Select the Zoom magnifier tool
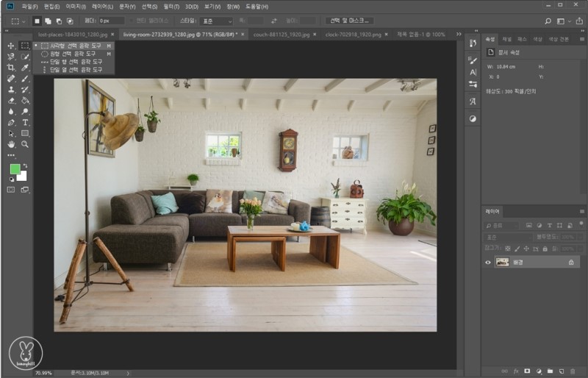The width and height of the screenshot is (588, 378). click(25, 144)
